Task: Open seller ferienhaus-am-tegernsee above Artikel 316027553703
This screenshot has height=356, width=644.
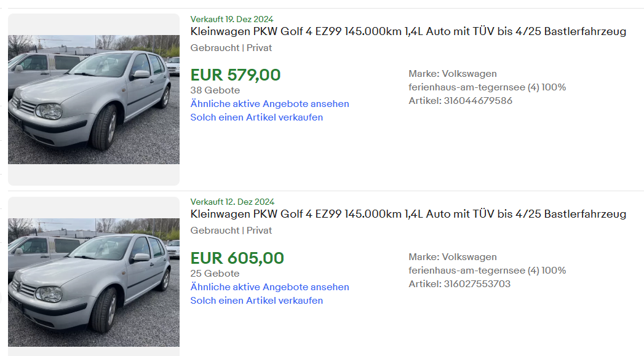Action: coord(466,271)
